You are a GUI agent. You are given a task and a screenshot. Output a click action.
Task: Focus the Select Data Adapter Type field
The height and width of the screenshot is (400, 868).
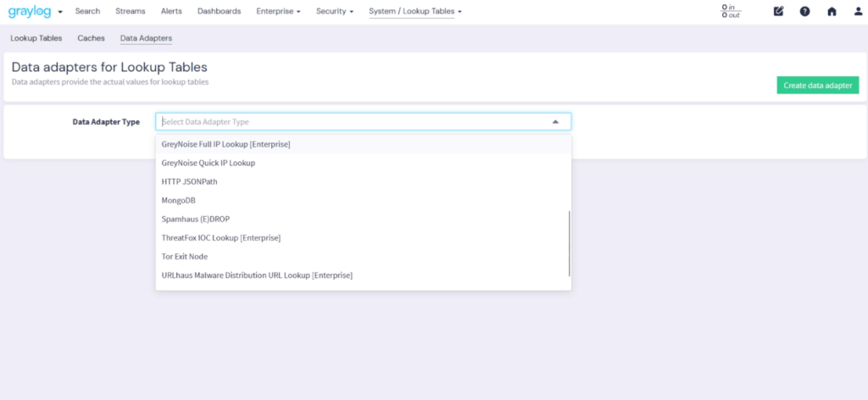click(348, 122)
